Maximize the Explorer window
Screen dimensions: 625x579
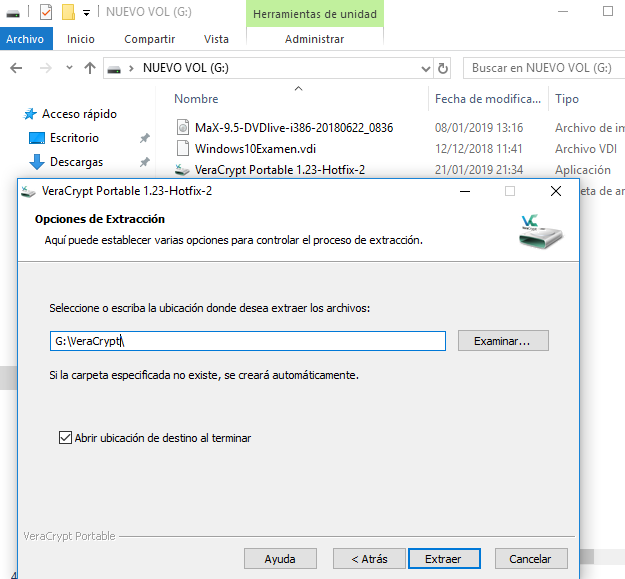coord(608,12)
